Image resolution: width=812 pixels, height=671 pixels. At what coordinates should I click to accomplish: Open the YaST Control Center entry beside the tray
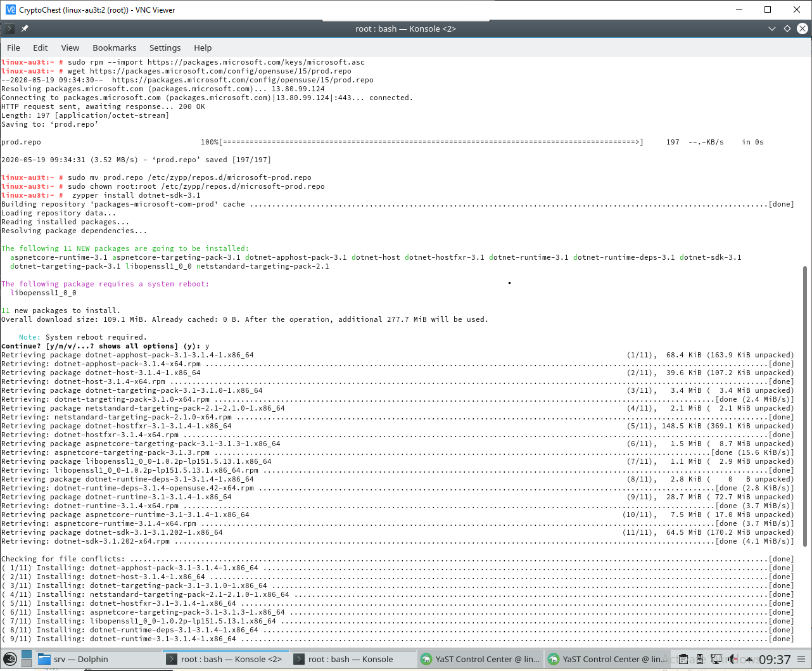point(608,659)
